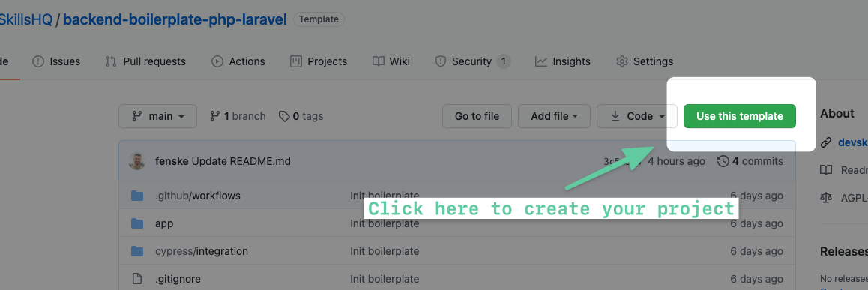Click the 4 hours ago commit time

pyautogui.click(x=676, y=161)
